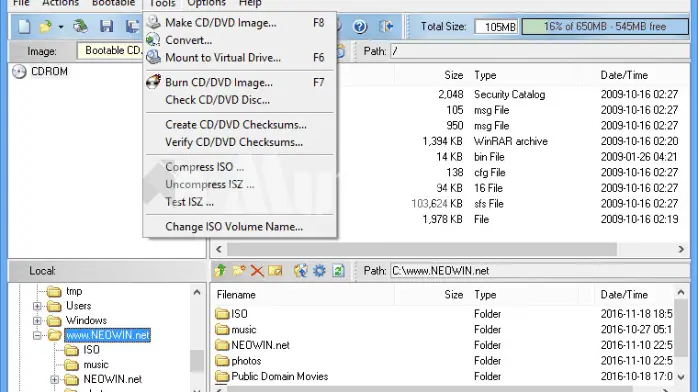The width and height of the screenshot is (698, 392).
Task: Click the Public Domain Movies folder icon
Action: click(x=222, y=376)
